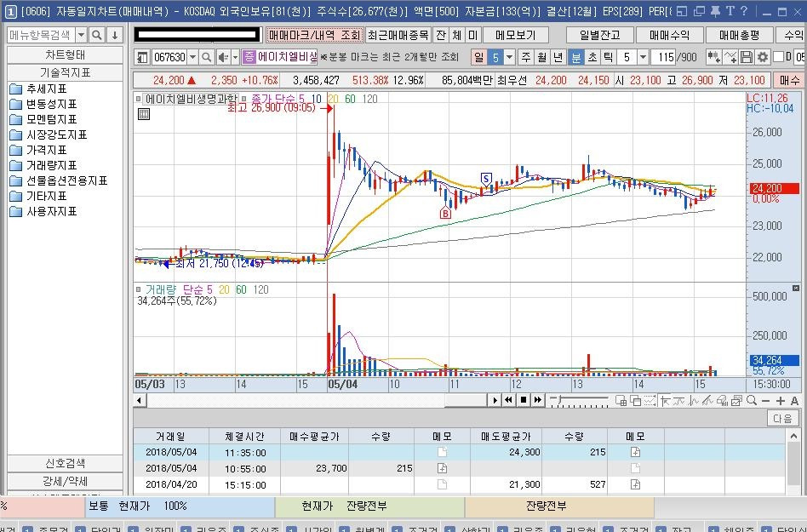This screenshot has width=807, height=532.
Task: Click the chart play forward arrow
Action: tap(495, 400)
